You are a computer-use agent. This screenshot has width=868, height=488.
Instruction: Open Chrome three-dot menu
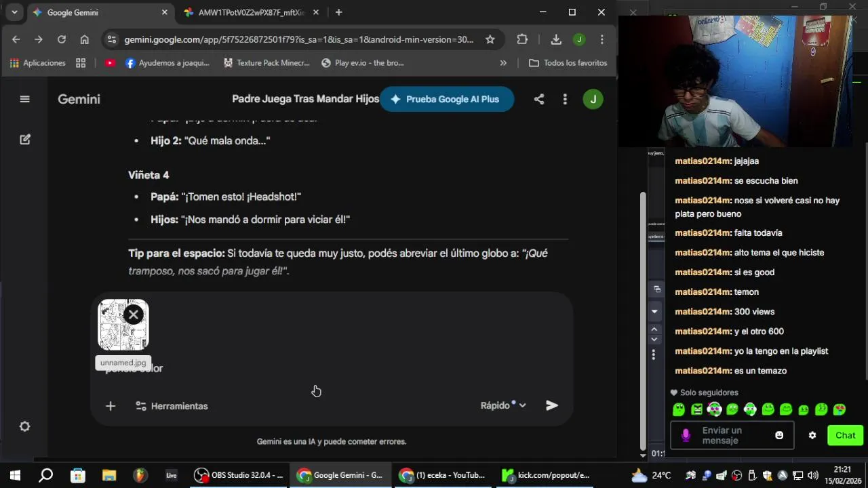click(x=601, y=39)
